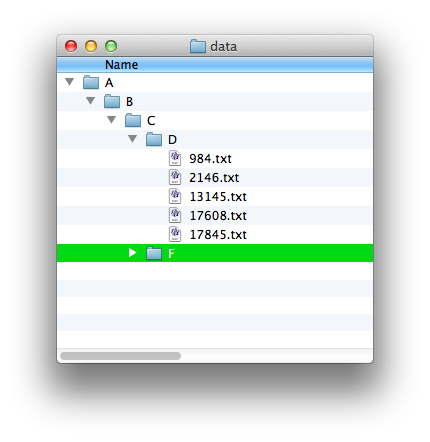This screenshot has height=442, width=430.
Task: Click the yellow minimize window button
Action: click(x=91, y=46)
